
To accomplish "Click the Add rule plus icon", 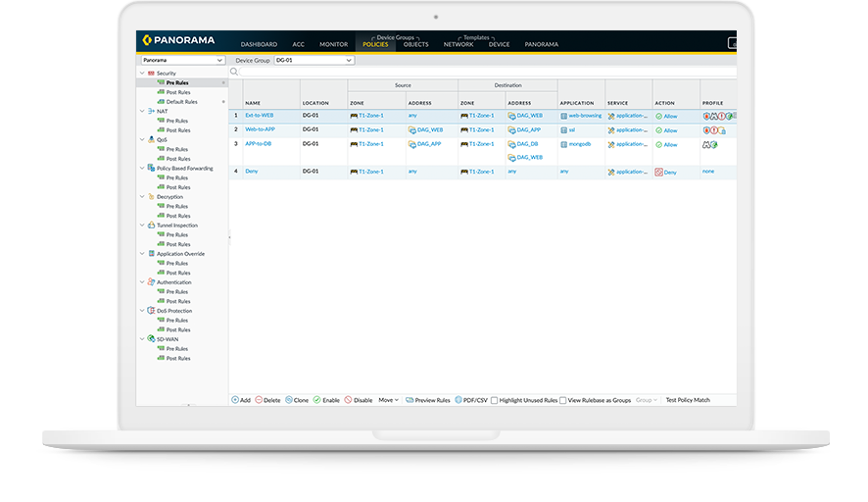I will click(235, 400).
